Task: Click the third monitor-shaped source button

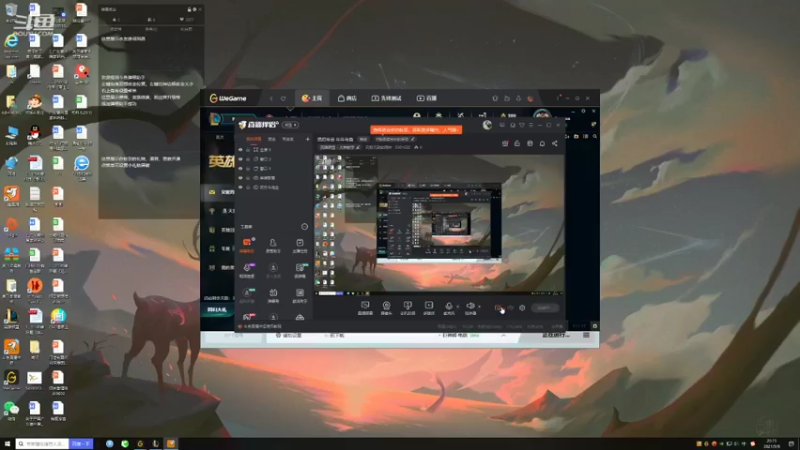Action: [407, 308]
